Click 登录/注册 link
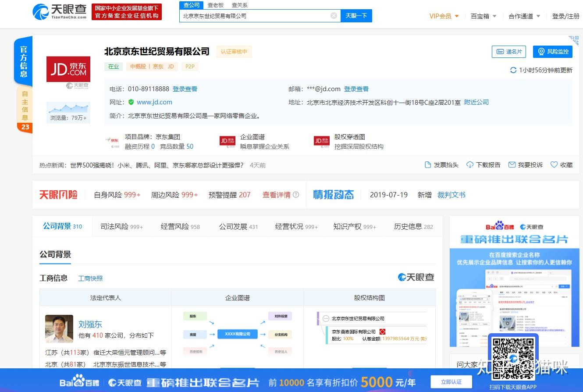This screenshot has width=583, height=392. click(565, 16)
